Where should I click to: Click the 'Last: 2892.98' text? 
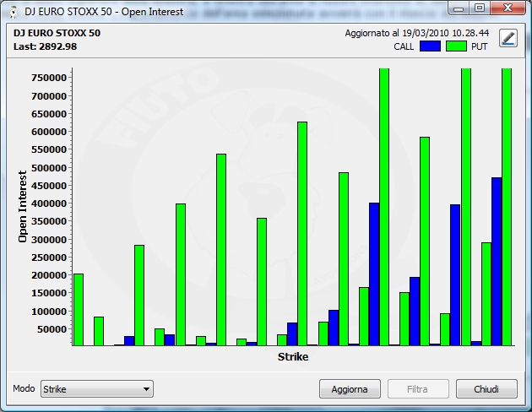pos(45,46)
